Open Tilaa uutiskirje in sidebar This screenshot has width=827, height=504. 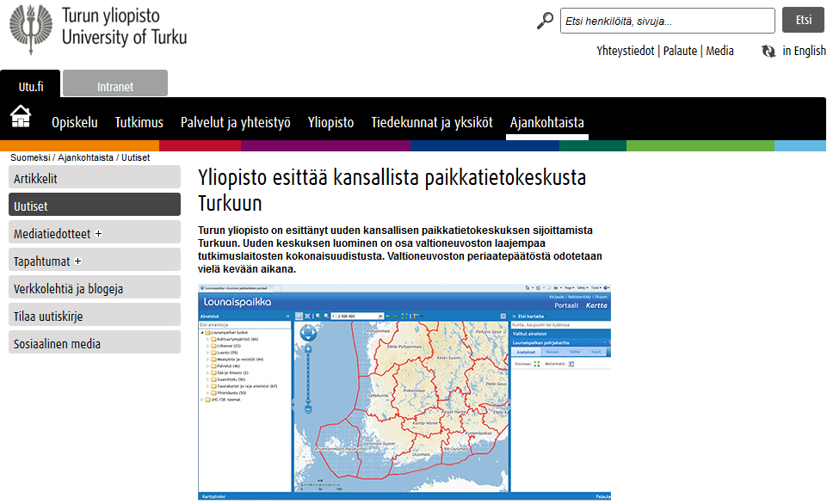[x=95, y=316]
